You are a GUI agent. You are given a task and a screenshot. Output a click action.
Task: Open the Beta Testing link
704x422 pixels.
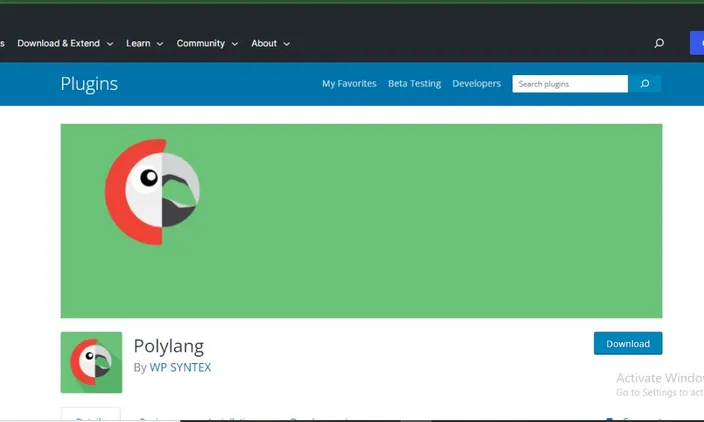(x=414, y=84)
